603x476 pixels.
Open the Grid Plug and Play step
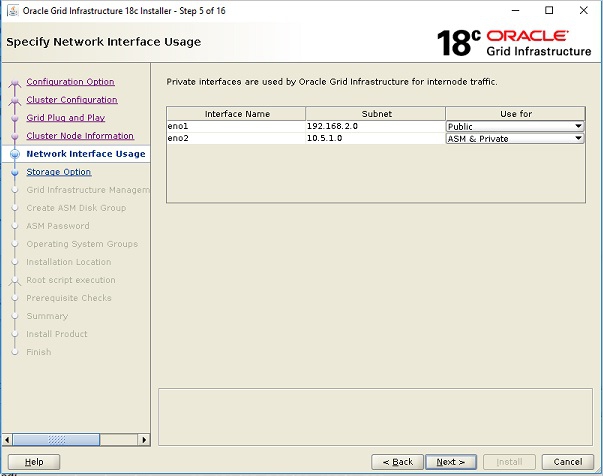[66, 118]
